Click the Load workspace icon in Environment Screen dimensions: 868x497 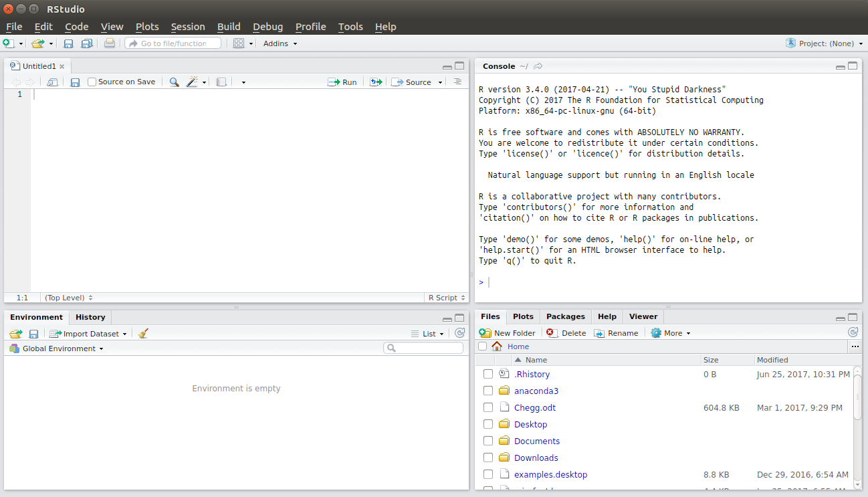(16, 334)
